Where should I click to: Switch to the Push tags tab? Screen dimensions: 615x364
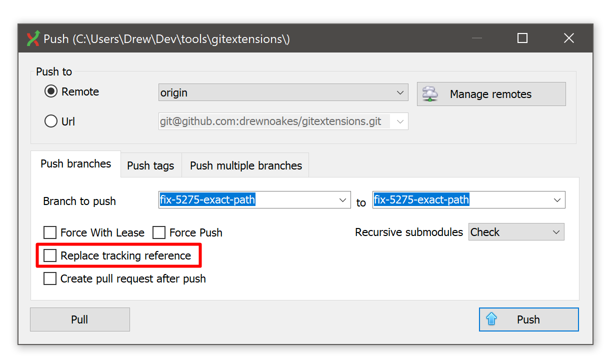[x=150, y=165]
